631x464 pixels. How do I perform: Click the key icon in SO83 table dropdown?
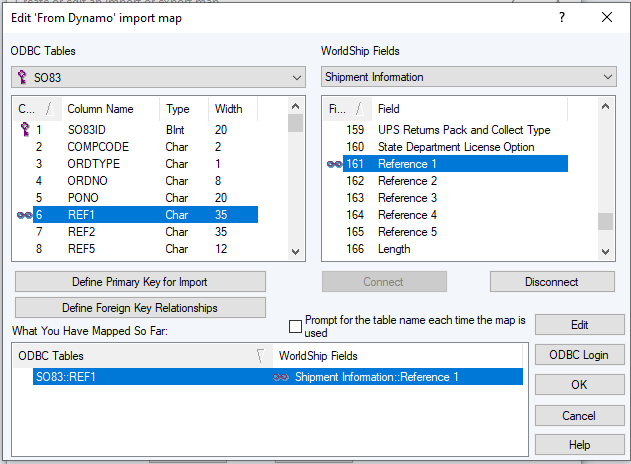point(23,77)
